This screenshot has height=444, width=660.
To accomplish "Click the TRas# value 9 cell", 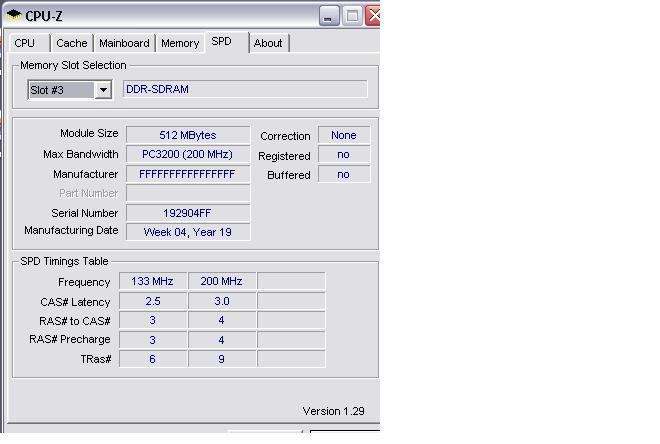I will [x=222, y=359].
